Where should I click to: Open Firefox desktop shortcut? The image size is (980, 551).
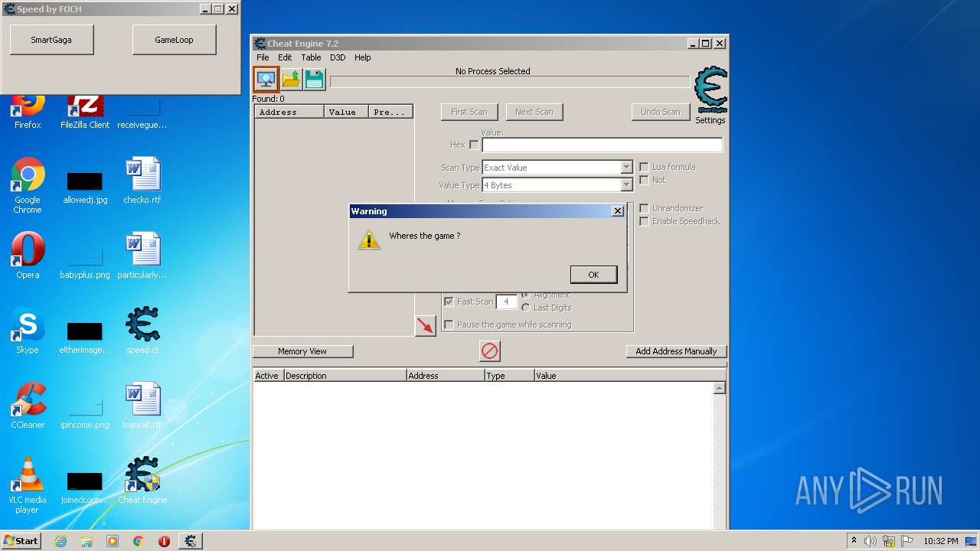coord(28,111)
